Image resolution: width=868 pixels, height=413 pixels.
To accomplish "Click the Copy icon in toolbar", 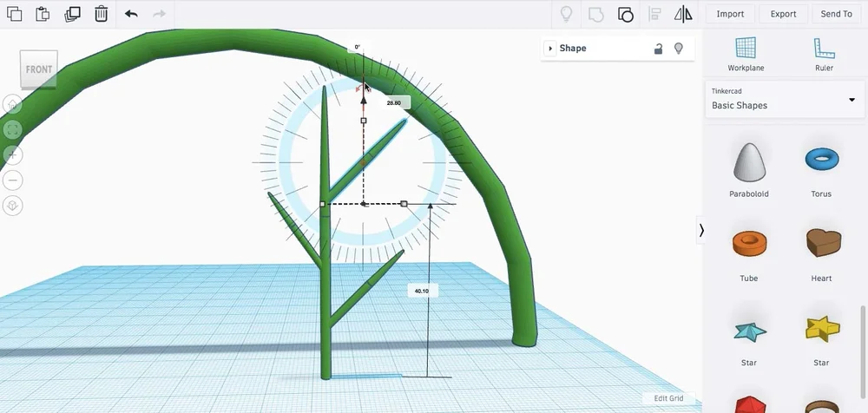I will (15, 14).
